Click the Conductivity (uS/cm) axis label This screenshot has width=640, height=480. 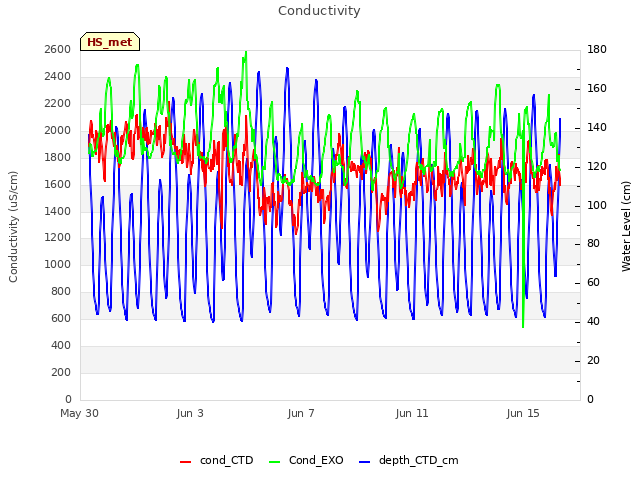pos(13,227)
